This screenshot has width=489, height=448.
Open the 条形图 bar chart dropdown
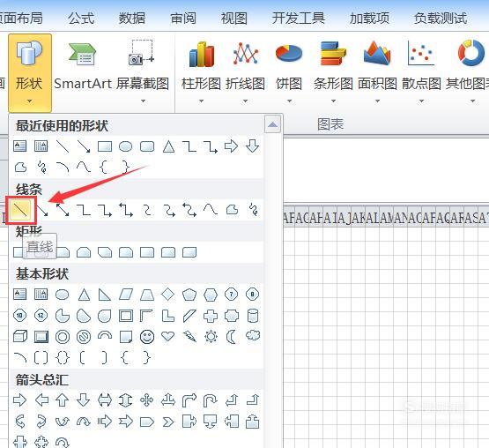click(333, 71)
